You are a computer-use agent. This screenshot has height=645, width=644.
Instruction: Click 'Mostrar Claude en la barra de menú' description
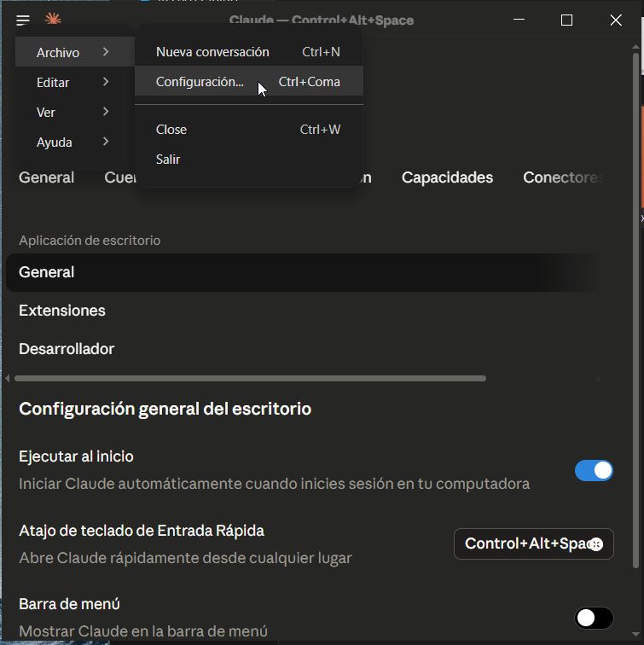coord(143,631)
